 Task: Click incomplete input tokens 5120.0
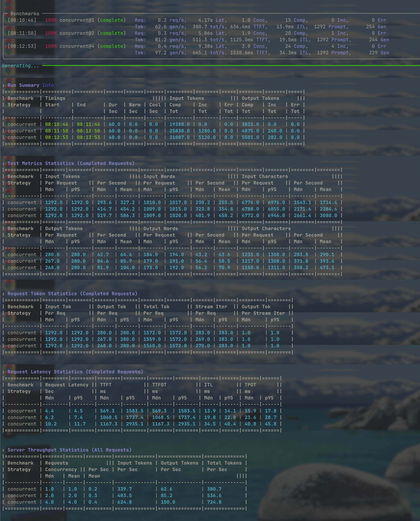tap(207, 137)
